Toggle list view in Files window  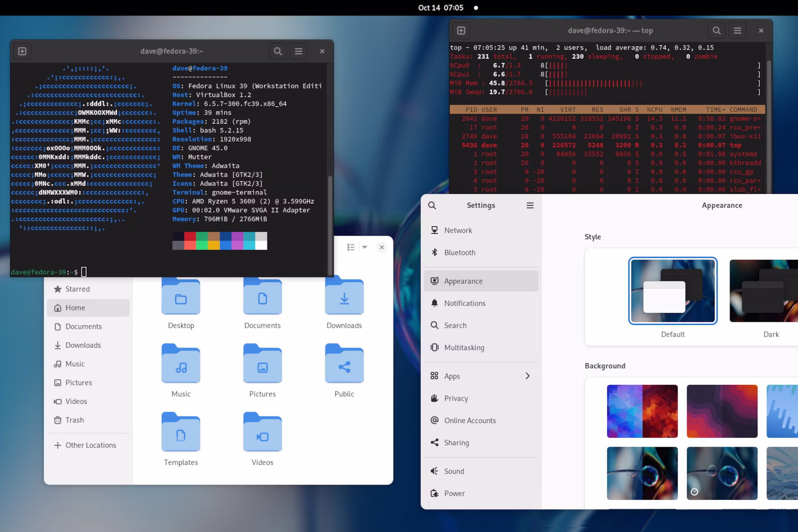351,247
